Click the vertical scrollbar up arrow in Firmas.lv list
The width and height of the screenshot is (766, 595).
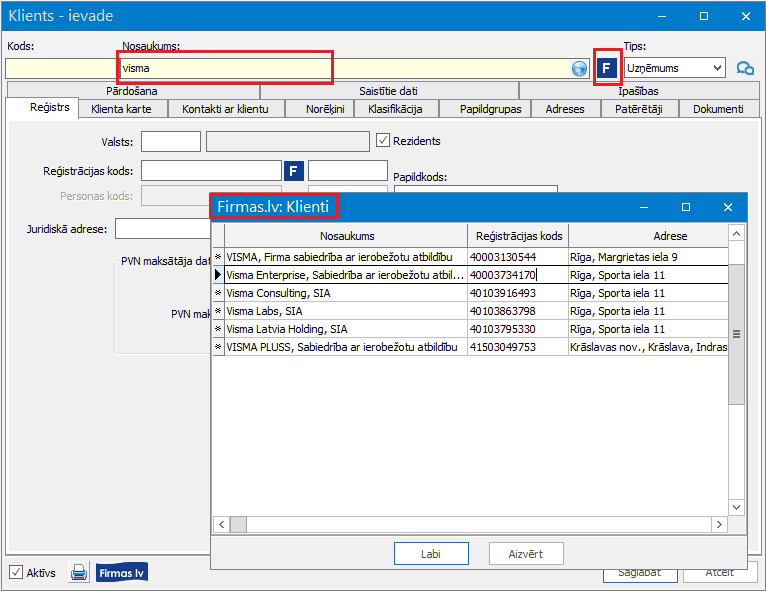pyautogui.click(x=736, y=234)
